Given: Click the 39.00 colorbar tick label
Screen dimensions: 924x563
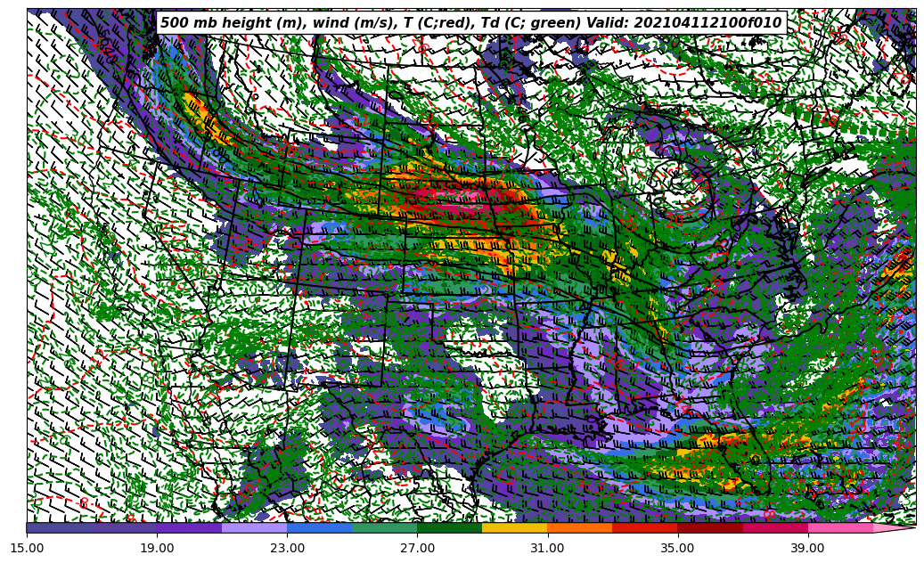Looking at the screenshot, I should pyautogui.click(x=808, y=548).
